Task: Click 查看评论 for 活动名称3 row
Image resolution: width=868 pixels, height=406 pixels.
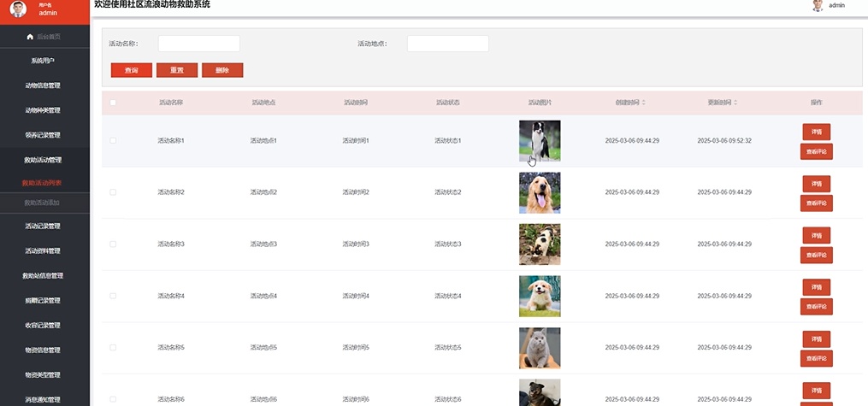Action: click(x=816, y=255)
